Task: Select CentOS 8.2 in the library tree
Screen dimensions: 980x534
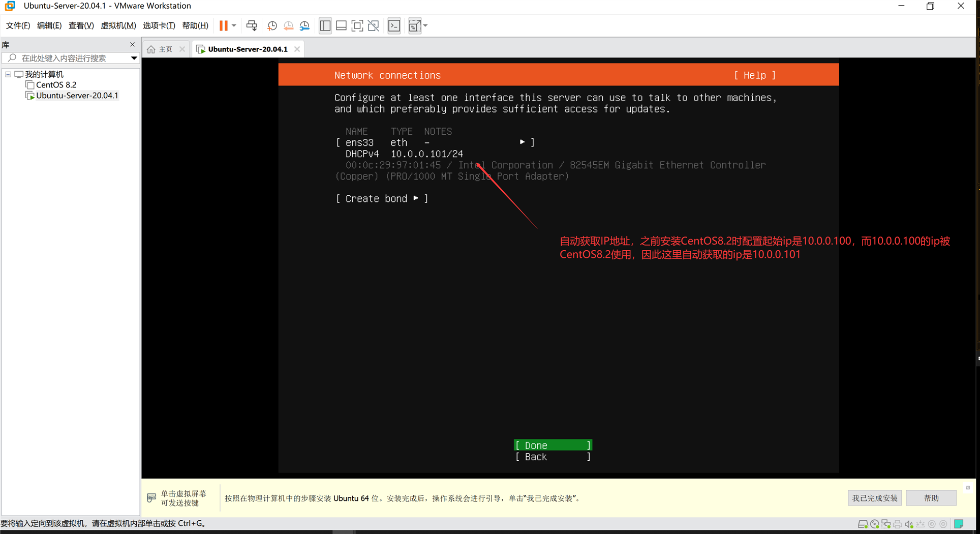Action: tap(56, 85)
